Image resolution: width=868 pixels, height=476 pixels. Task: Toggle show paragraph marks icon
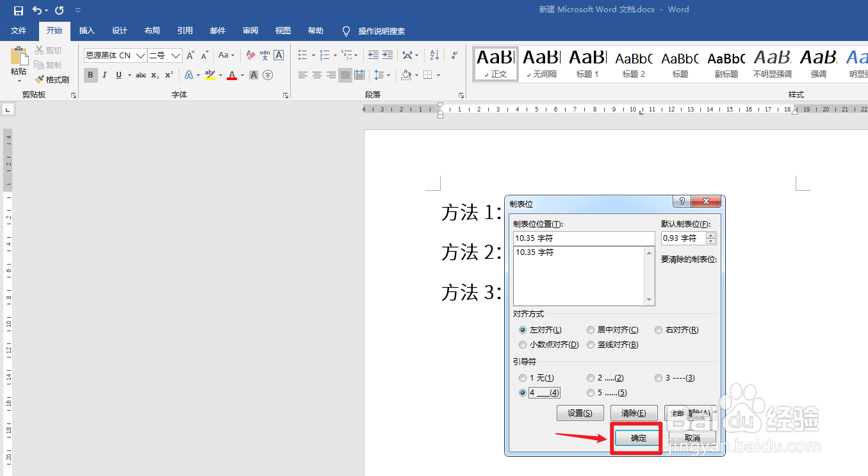click(x=454, y=56)
